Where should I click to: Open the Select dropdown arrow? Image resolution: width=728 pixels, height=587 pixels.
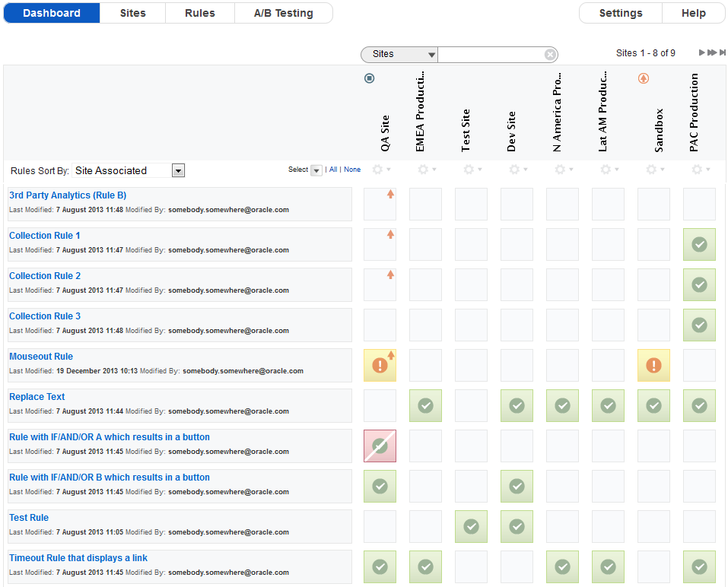pyautogui.click(x=316, y=170)
